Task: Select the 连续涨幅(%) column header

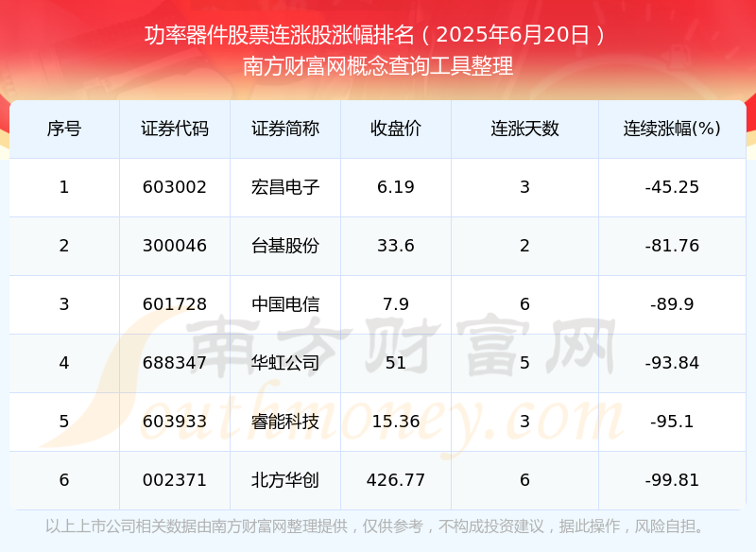Action: (x=672, y=129)
